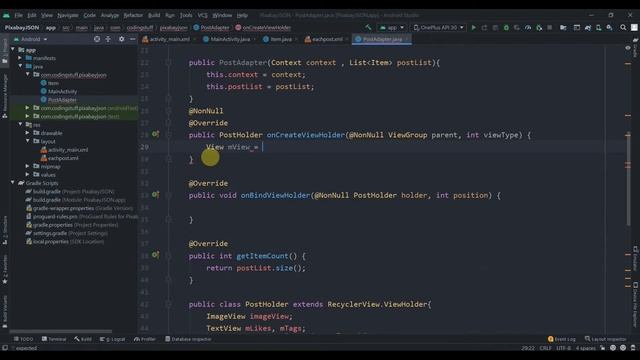Screen dimensions: 640x360
Task: Collapse the app module tree node
Action: 13,49
